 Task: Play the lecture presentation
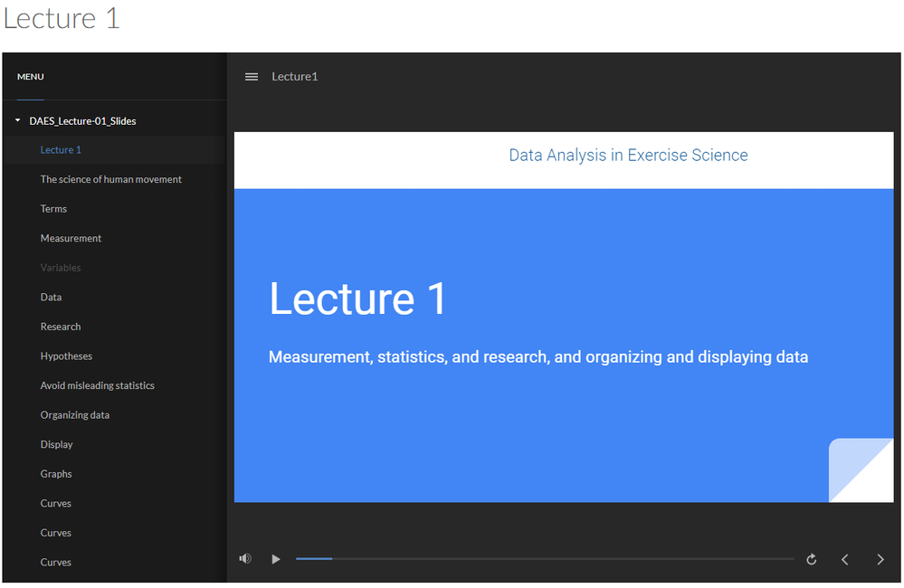276,559
